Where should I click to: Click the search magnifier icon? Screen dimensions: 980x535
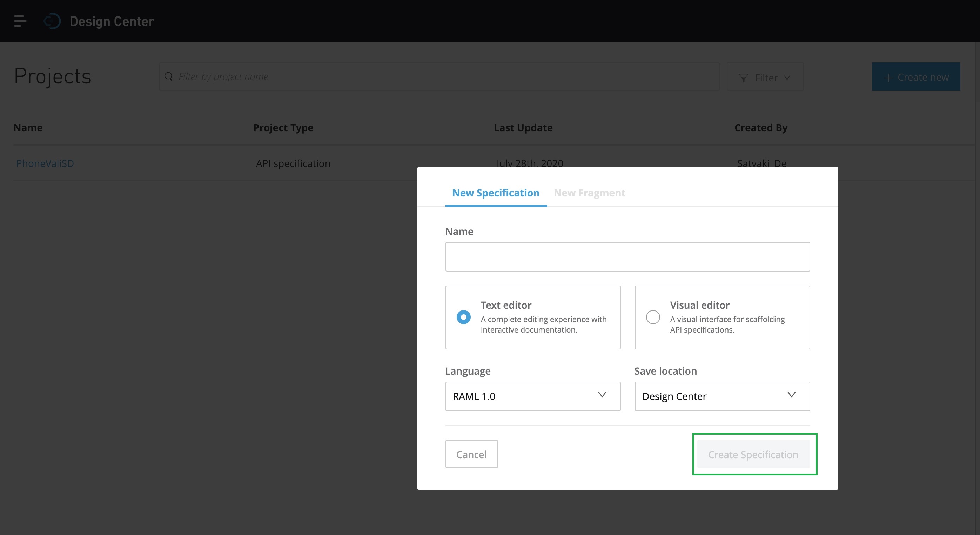[x=168, y=76]
